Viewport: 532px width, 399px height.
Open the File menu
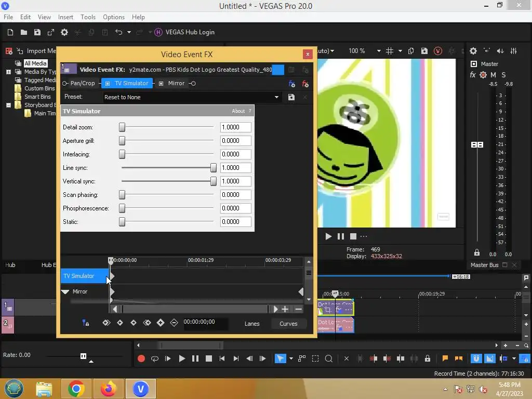coord(8,17)
